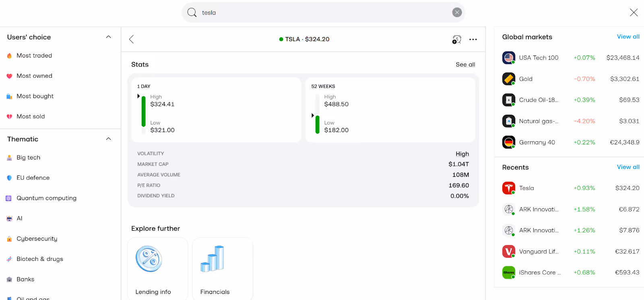Click the TSLA $324.20 header title

304,39
